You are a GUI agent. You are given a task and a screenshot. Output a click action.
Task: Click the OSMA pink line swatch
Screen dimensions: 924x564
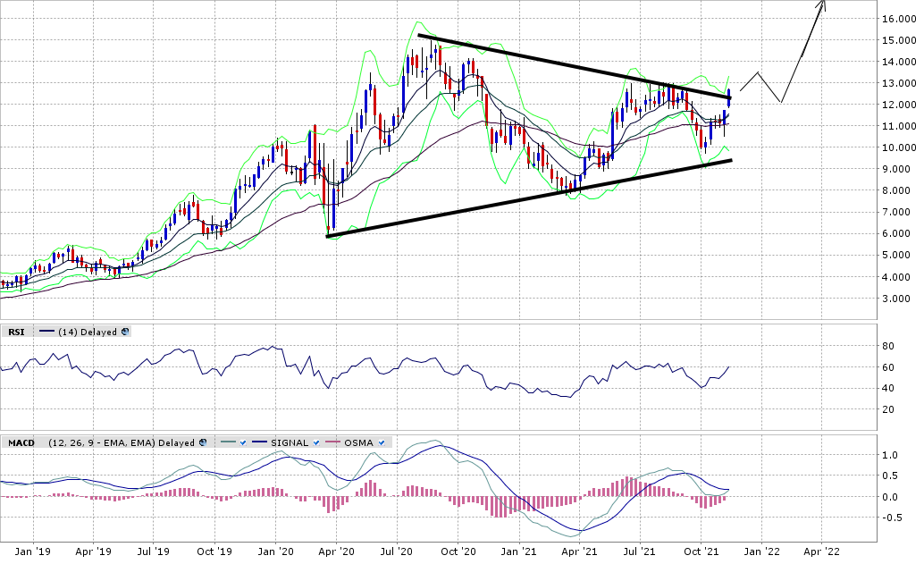[332, 442]
